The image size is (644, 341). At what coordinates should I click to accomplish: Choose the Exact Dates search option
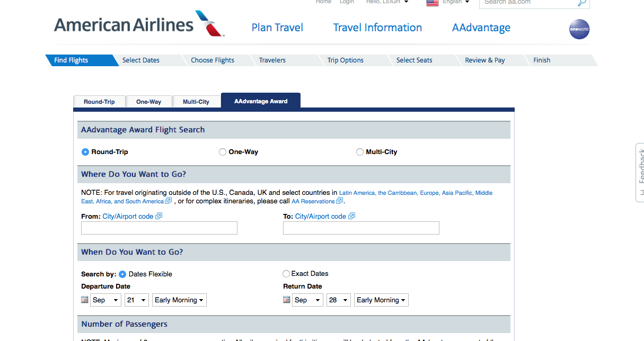pos(286,274)
